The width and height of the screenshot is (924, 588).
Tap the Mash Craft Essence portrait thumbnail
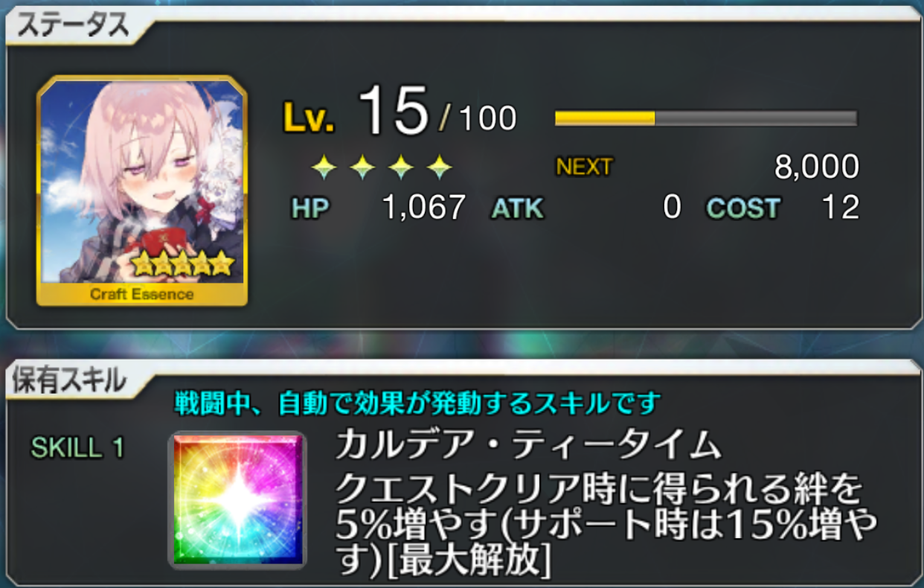click(142, 191)
